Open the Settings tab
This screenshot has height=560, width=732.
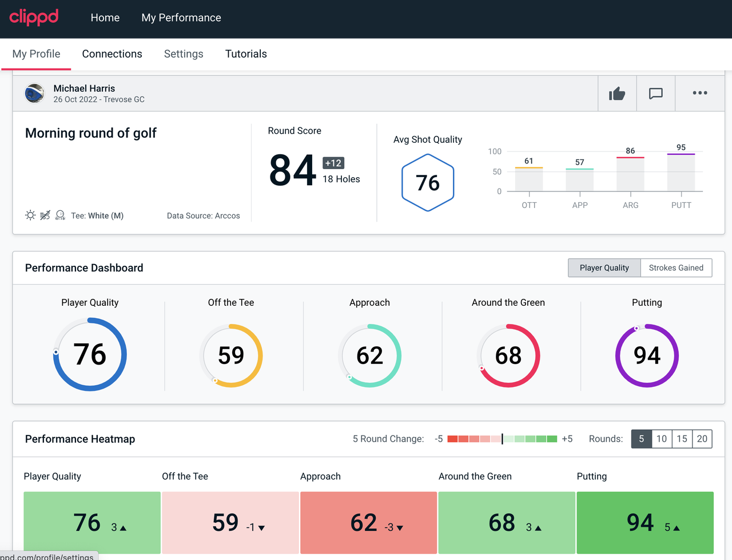(x=184, y=54)
